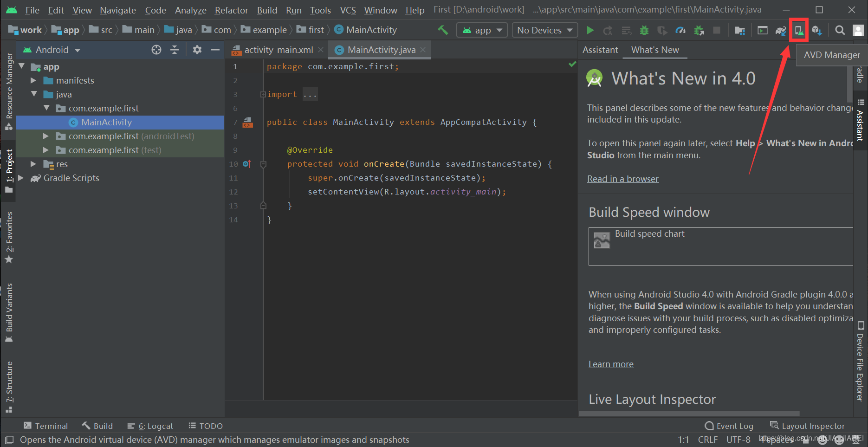The width and height of the screenshot is (868, 447).
Task: Open the Refactor menu
Action: 231,10
